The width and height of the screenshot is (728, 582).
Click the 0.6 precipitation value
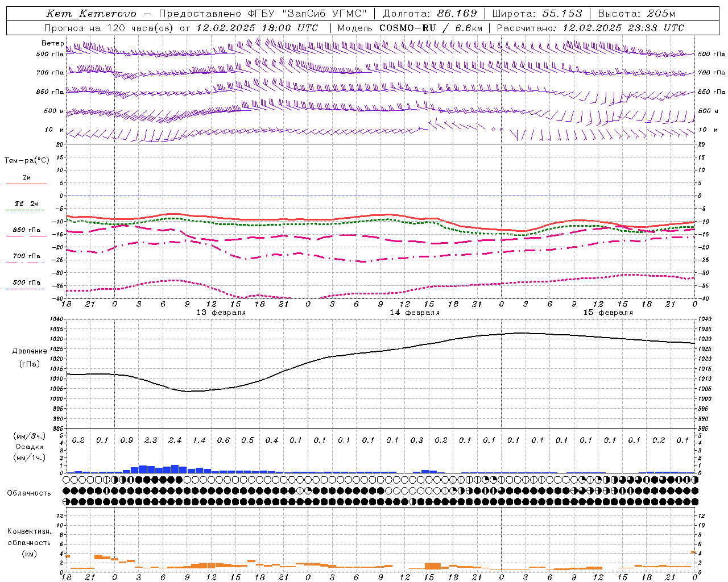point(224,440)
